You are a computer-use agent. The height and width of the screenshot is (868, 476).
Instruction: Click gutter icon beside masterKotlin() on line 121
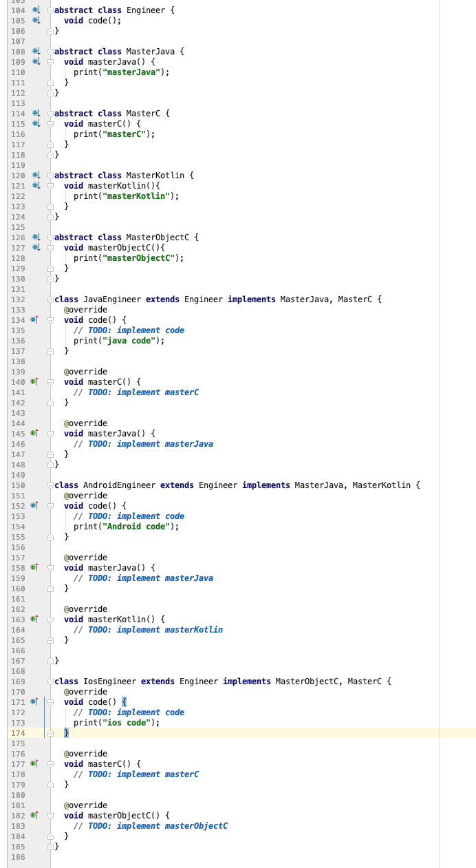(x=36, y=186)
